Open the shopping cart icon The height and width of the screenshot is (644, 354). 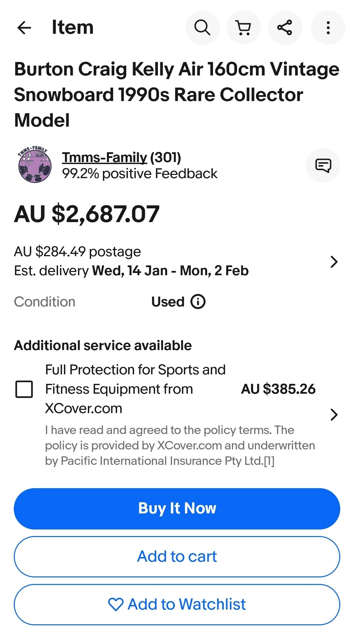pos(244,28)
